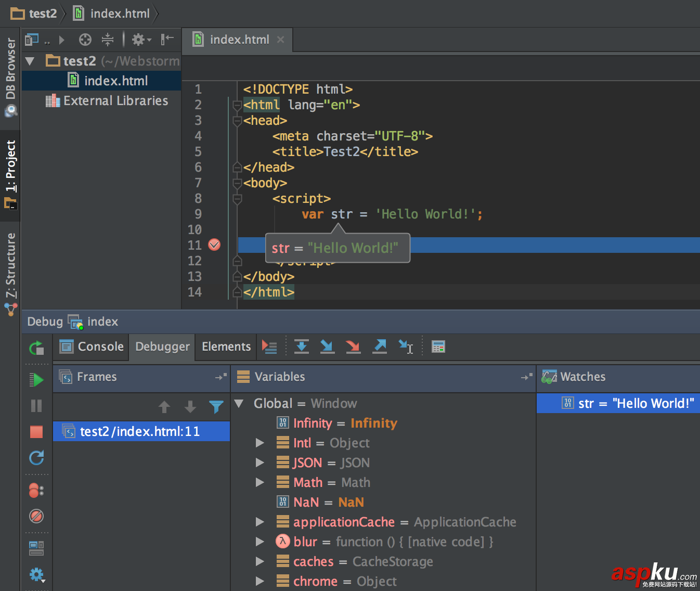Place cursor on the var str line
700x591 pixels.
pos(392,214)
